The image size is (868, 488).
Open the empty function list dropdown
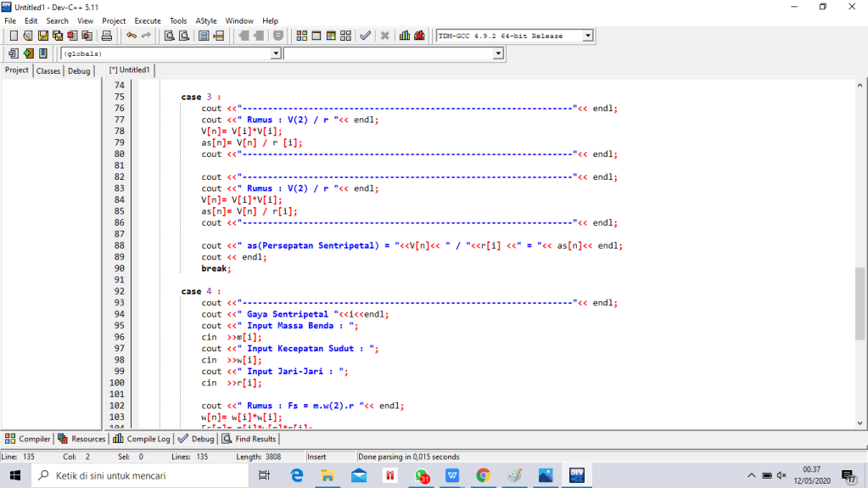pos(498,53)
